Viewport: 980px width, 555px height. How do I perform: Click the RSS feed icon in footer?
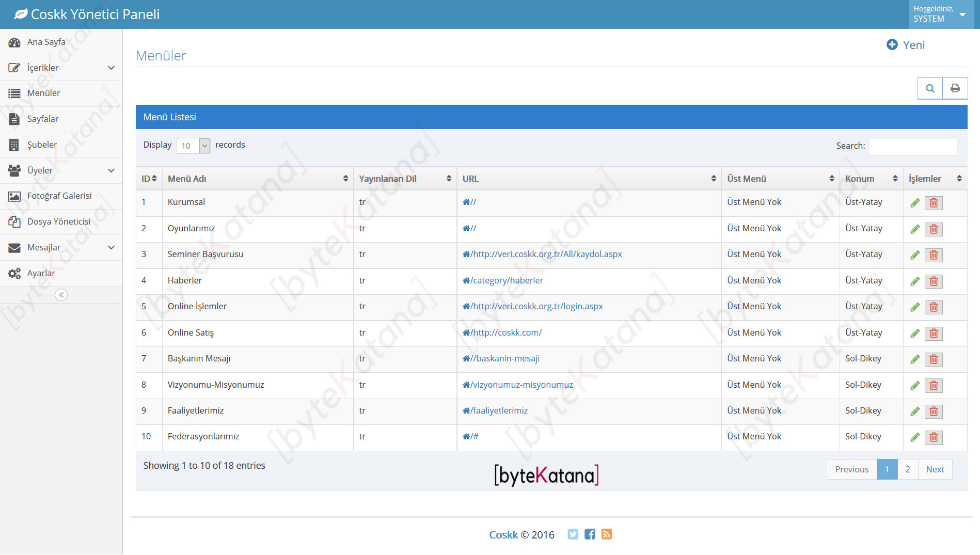click(607, 534)
